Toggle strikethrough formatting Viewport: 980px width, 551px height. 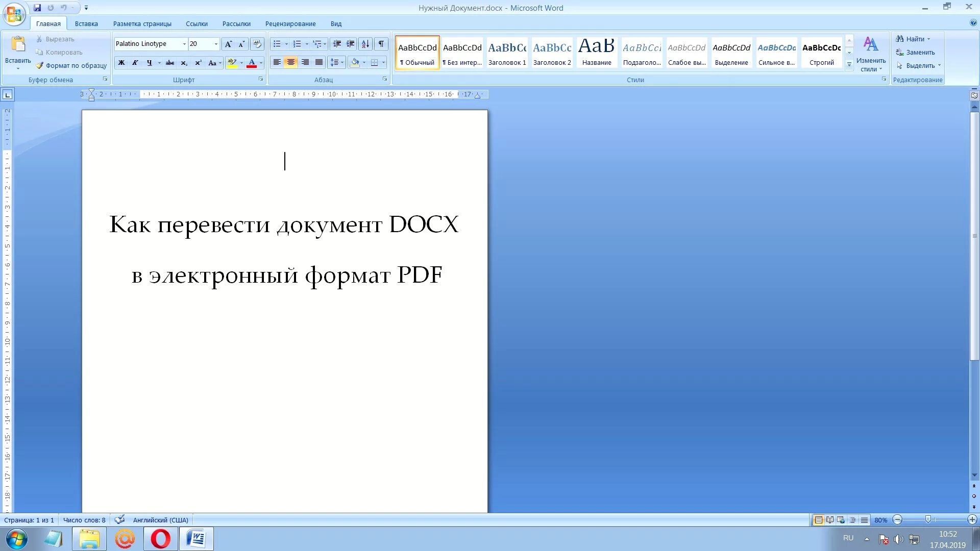170,63
